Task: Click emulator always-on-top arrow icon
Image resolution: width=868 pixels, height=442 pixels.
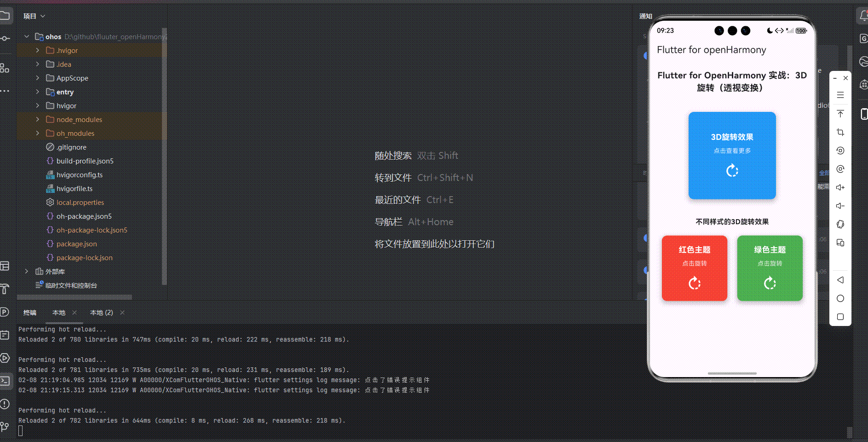Action: 840,114
